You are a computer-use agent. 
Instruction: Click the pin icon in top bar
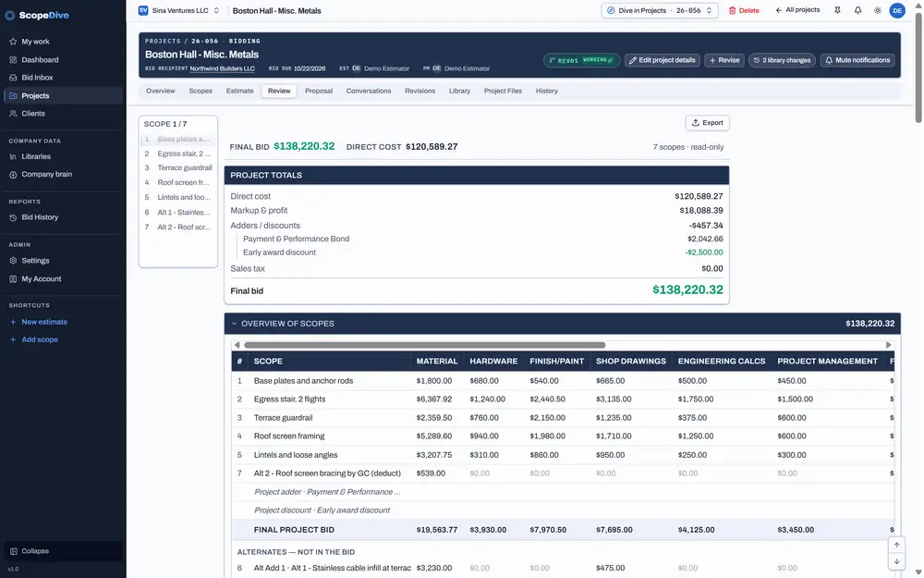[x=837, y=10]
